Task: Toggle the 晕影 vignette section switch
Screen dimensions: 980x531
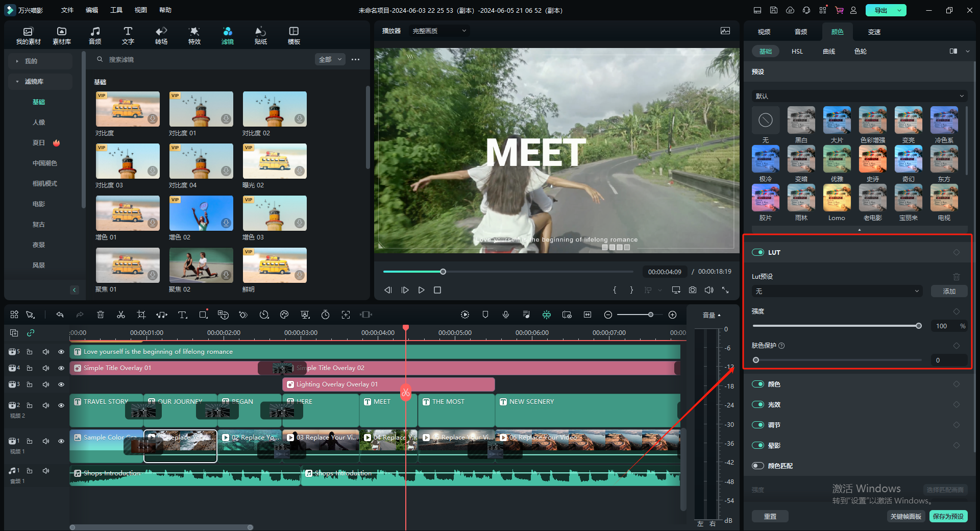Action: coord(758,445)
